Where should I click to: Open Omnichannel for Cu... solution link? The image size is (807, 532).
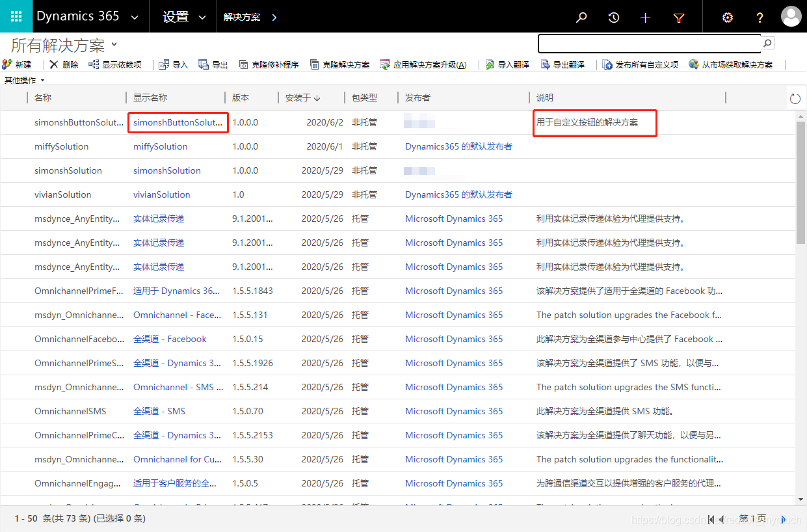pyautogui.click(x=178, y=459)
